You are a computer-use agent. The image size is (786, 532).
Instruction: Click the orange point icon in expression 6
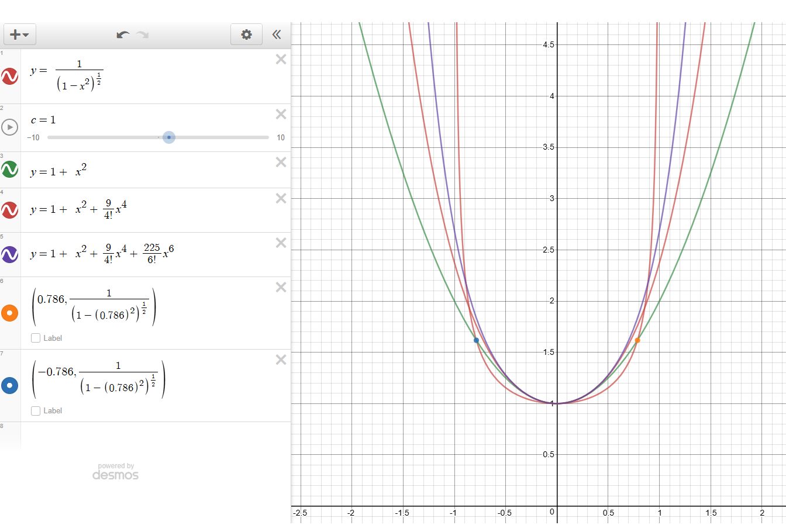pos(10,313)
